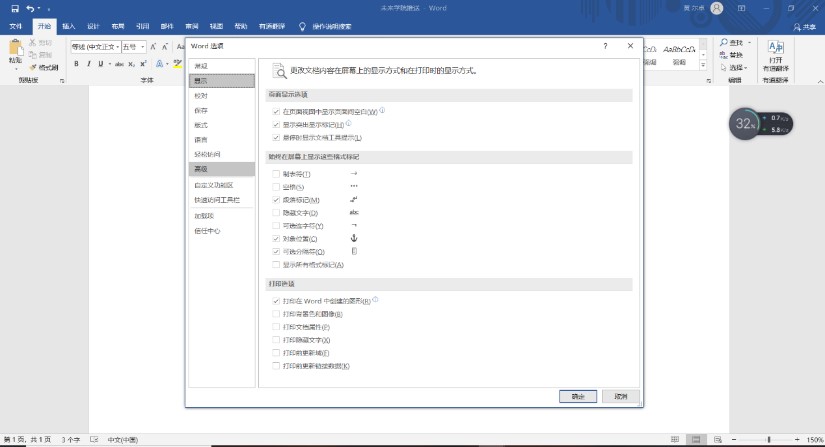Image resolution: width=825 pixels, height=447 pixels.
Task: Decrease font size with smaller A
Action: (165, 47)
